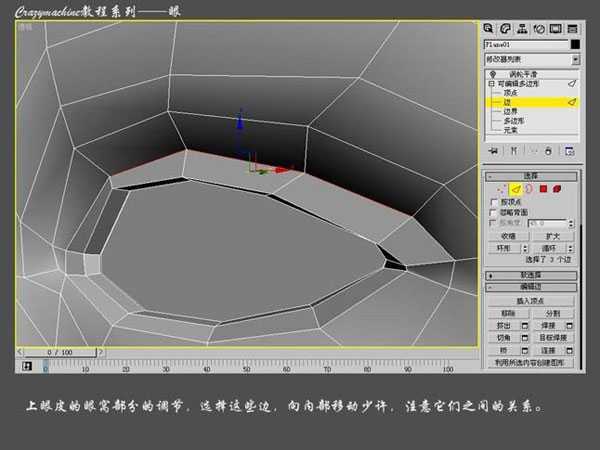The image size is (600, 450).
Task: Click the 扩大 grow selection button
Action: pos(553,236)
